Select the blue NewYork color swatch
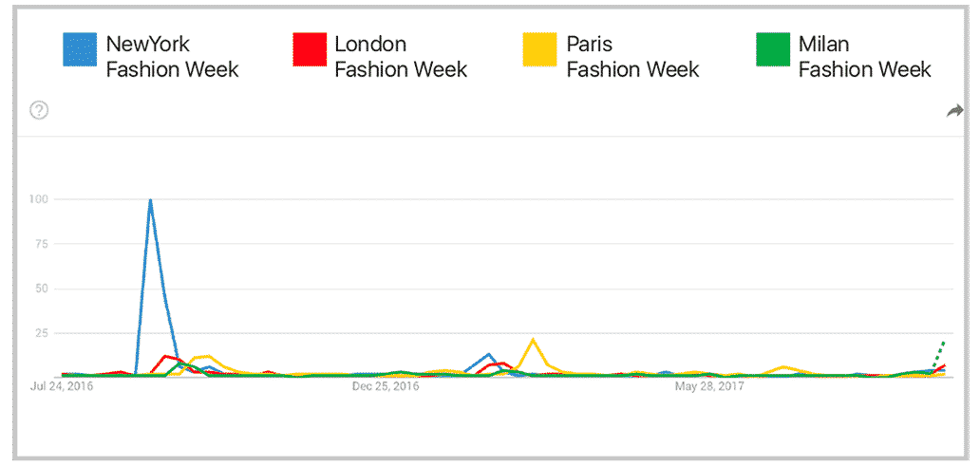 coord(79,50)
